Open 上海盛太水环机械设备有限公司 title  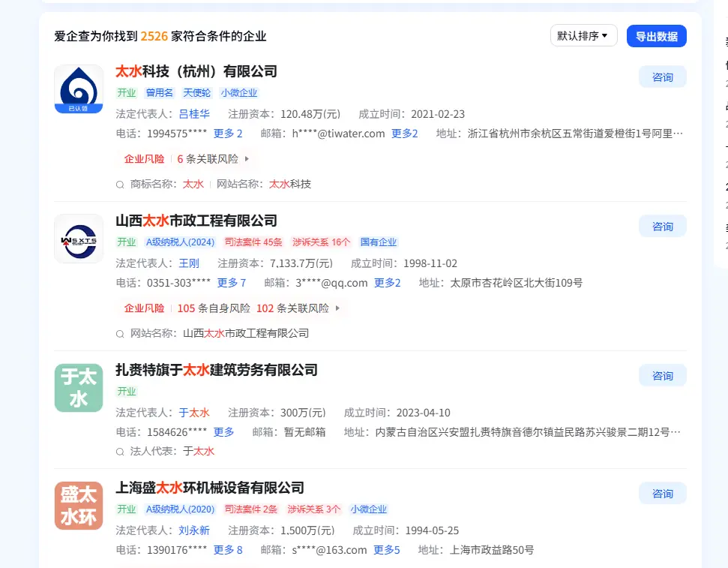tap(210, 488)
